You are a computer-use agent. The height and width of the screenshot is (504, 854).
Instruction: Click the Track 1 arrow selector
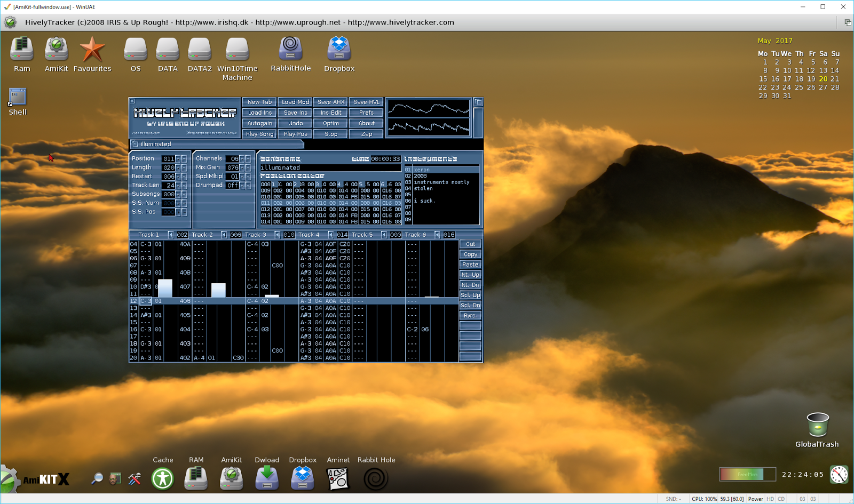[x=171, y=235]
